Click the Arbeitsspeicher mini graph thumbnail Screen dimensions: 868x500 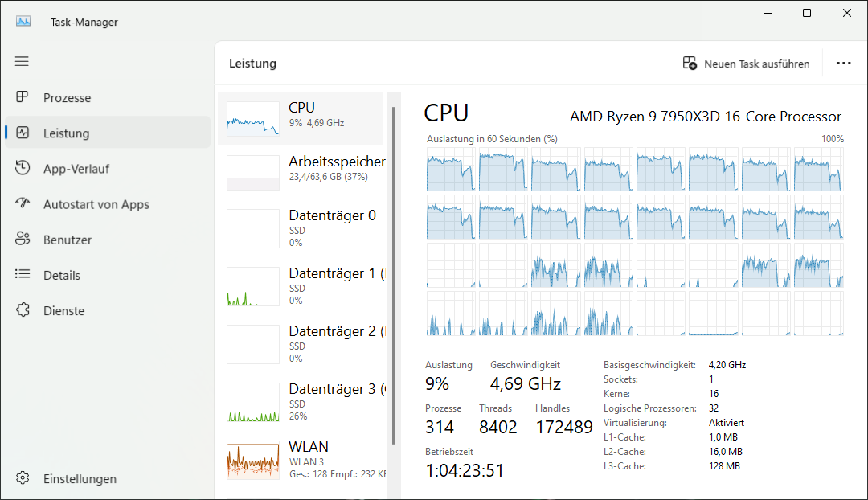point(253,173)
